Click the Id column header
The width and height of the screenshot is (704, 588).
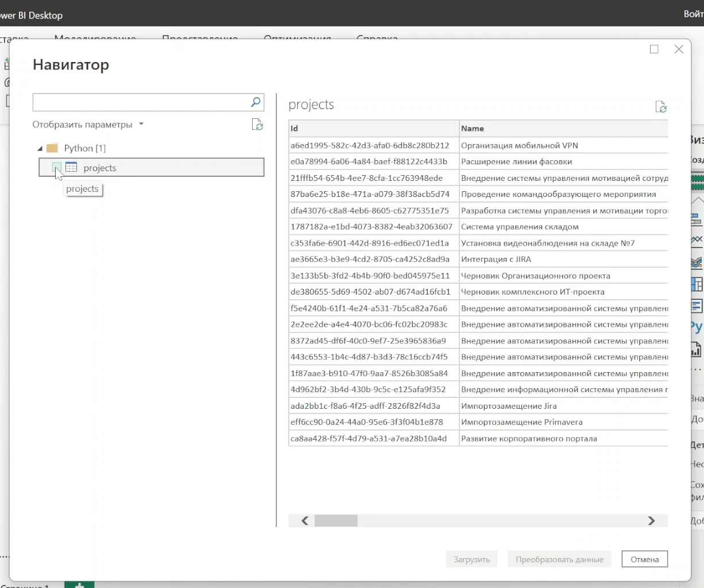[x=373, y=129]
